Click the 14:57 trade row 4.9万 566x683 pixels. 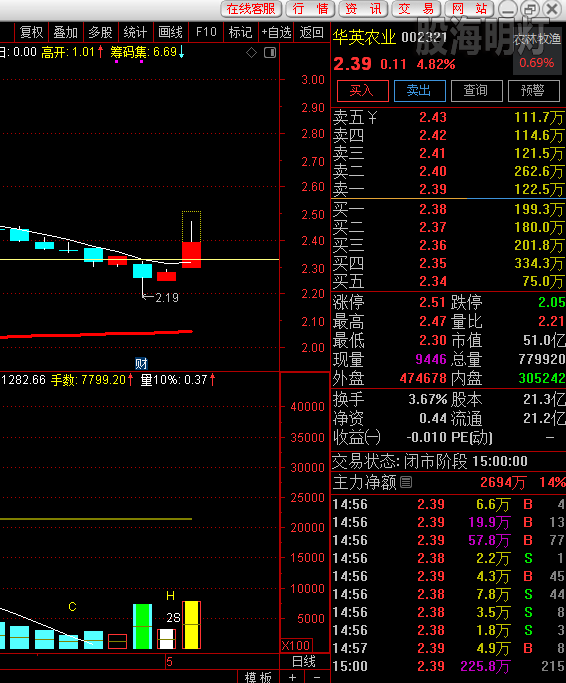449,648
